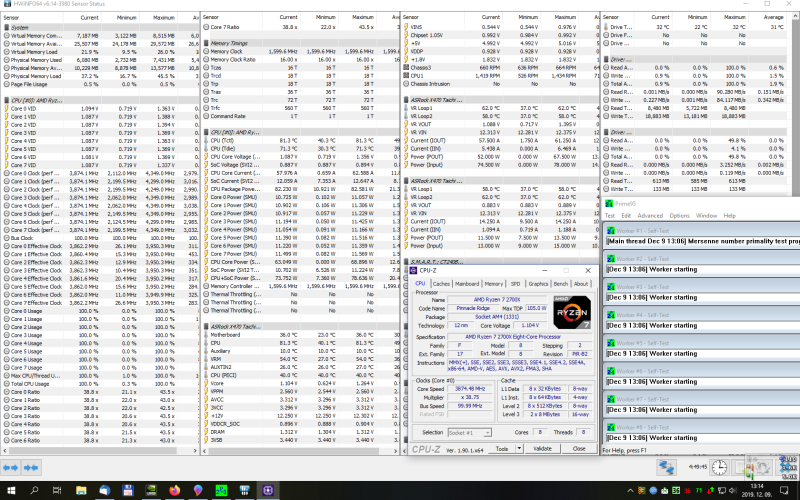Select the Vcore sensor row

coord(300,383)
